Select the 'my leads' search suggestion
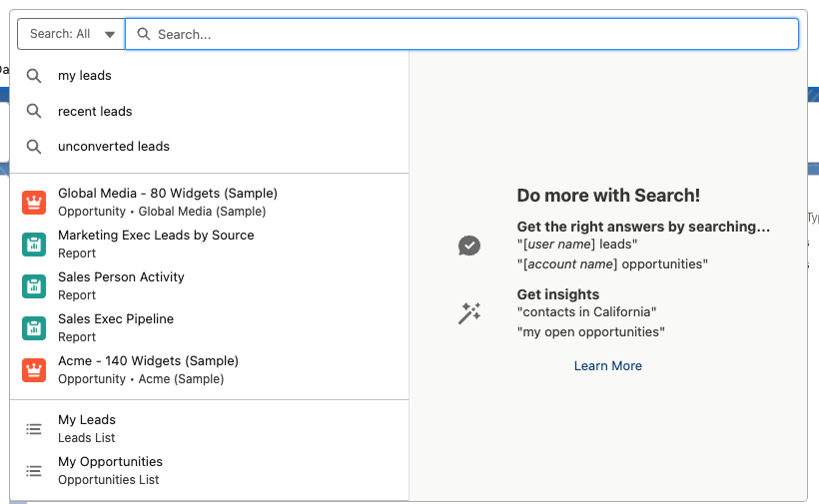The width and height of the screenshot is (819, 504). 85,76
